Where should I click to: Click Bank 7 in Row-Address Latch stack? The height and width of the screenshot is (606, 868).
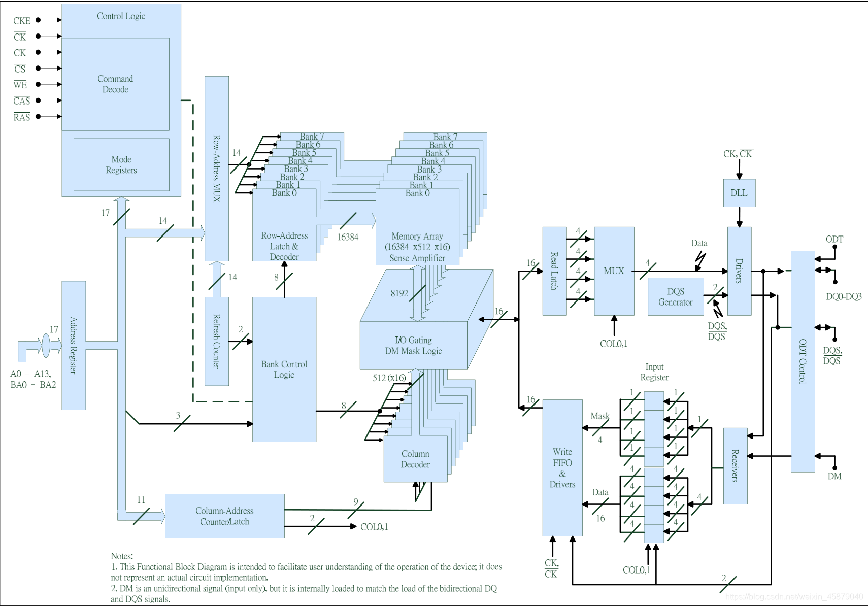click(312, 137)
